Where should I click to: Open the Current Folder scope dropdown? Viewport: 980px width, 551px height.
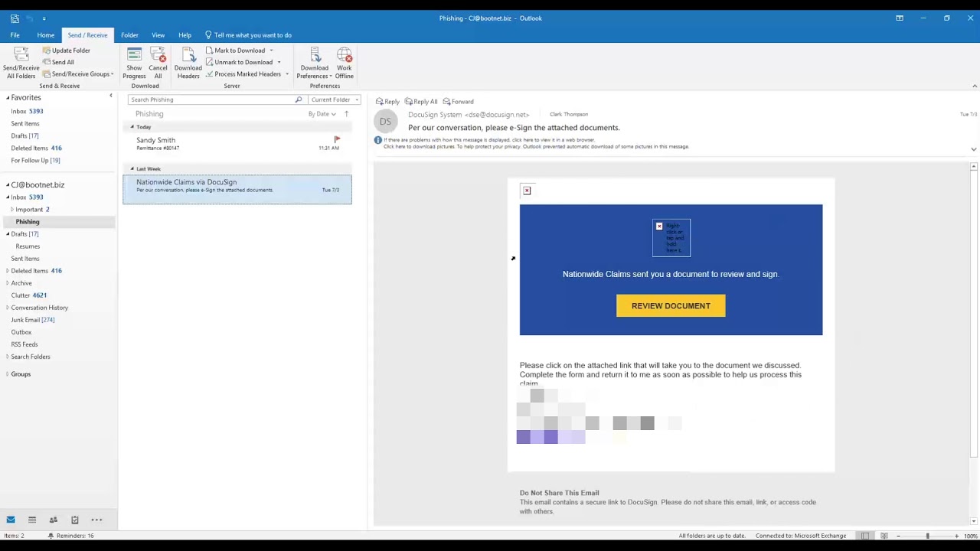(x=335, y=99)
